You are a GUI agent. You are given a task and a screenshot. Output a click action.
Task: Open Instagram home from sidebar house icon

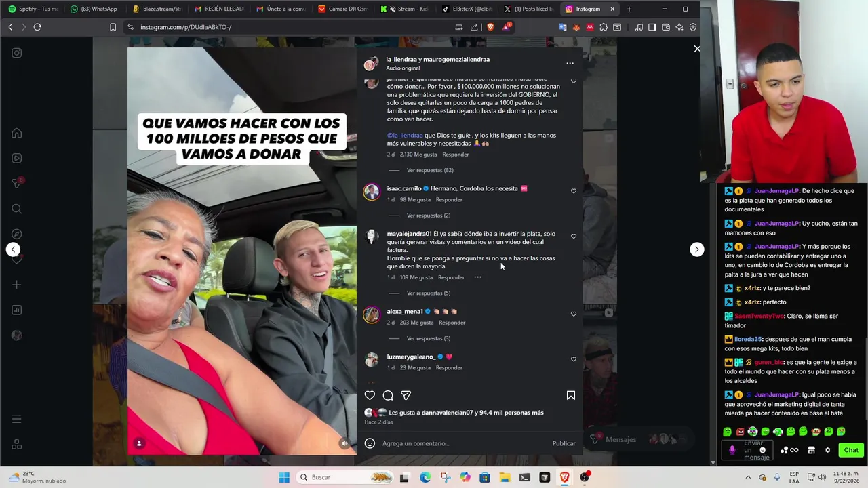click(x=16, y=133)
